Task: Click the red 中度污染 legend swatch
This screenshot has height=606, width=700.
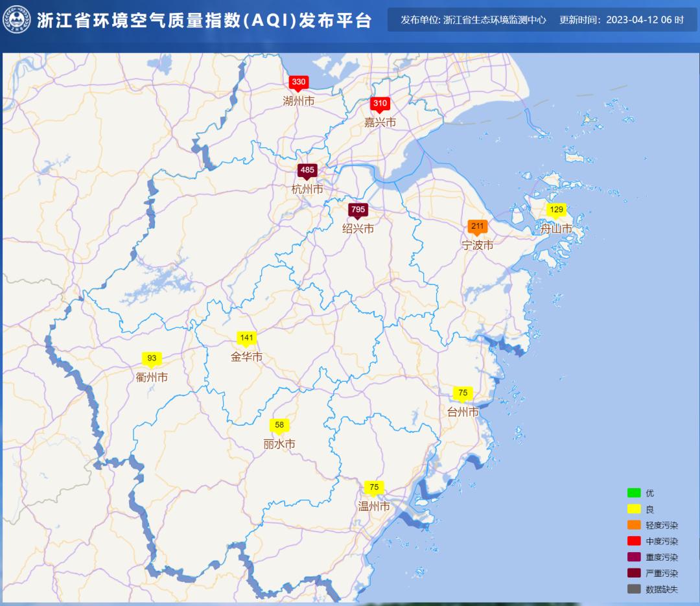Action: (634, 541)
